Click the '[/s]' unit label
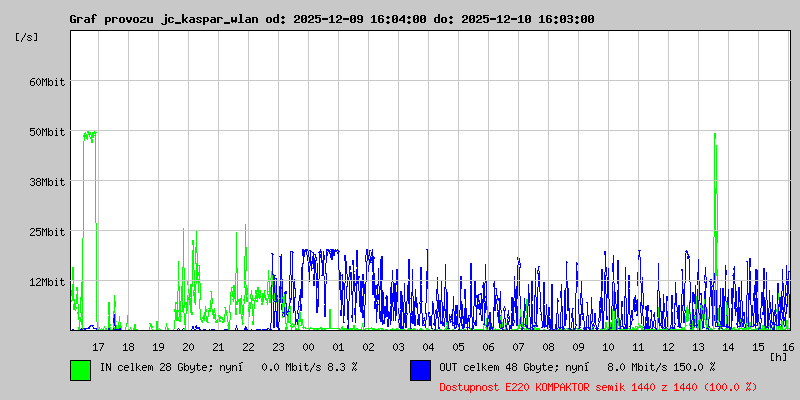The width and height of the screenshot is (800, 400). click(27, 37)
